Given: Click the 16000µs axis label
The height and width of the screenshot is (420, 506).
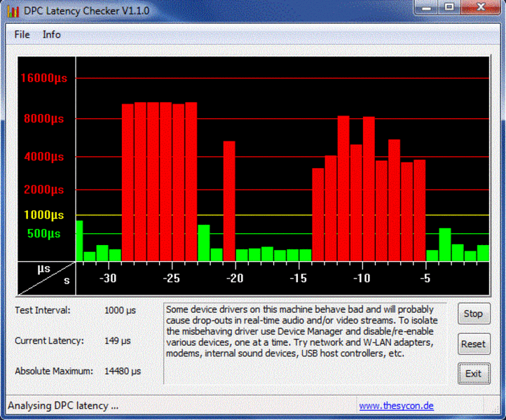Looking at the screenshot, I should [44, 78].
